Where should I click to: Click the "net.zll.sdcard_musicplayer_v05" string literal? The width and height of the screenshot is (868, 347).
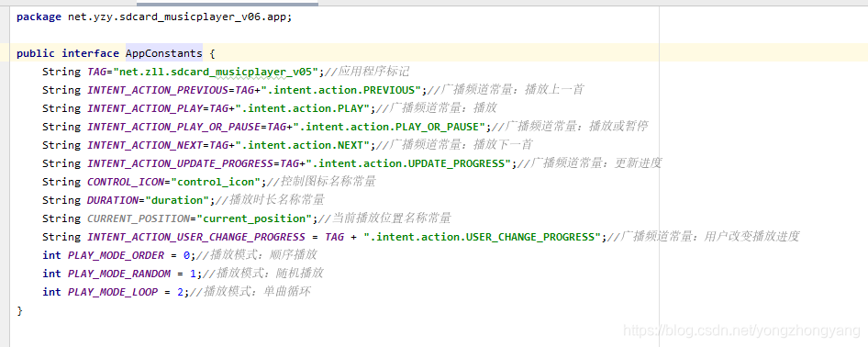click(216, 72)
